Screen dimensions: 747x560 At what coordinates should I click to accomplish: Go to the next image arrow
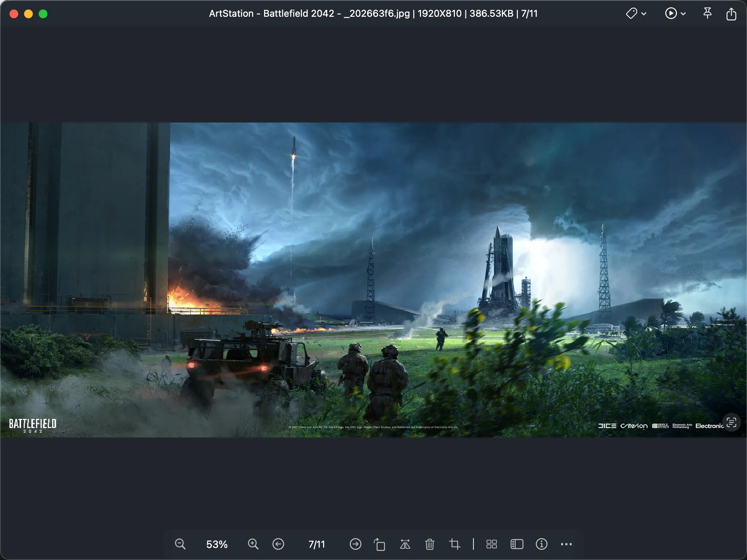point(355,544)
